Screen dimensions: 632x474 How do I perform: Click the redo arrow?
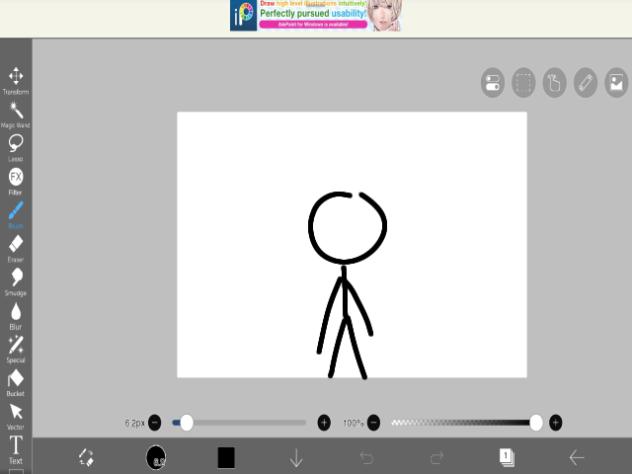437,458
